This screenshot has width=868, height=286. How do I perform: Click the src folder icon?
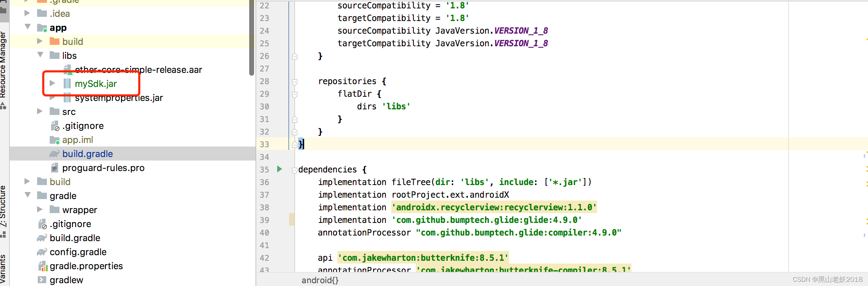[x=55, y=111]
